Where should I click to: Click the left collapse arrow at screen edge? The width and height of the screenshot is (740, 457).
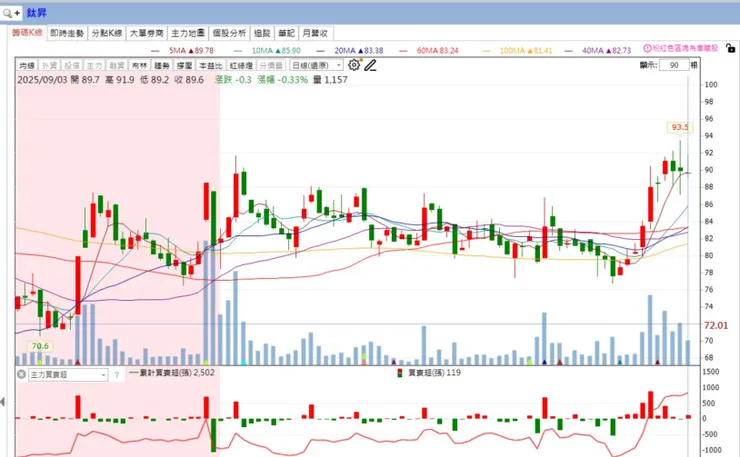click(x=3, y=402)
